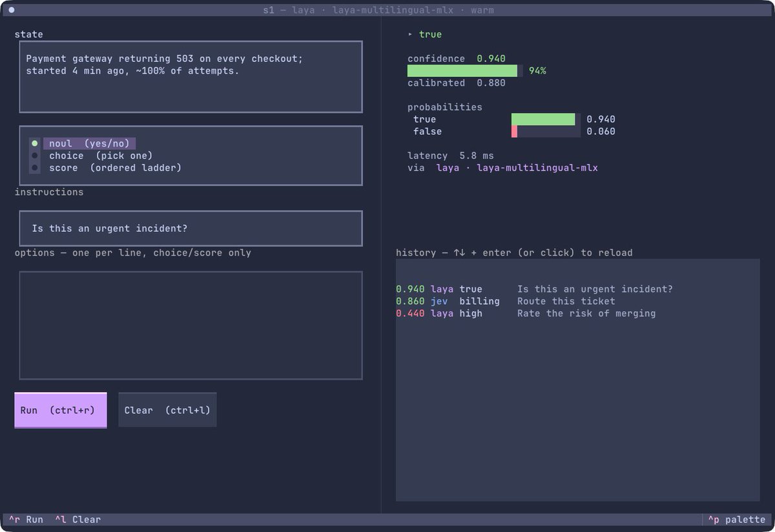
Task: Reload history row 'Route this ticket'
Action: (x=577, y=302)
